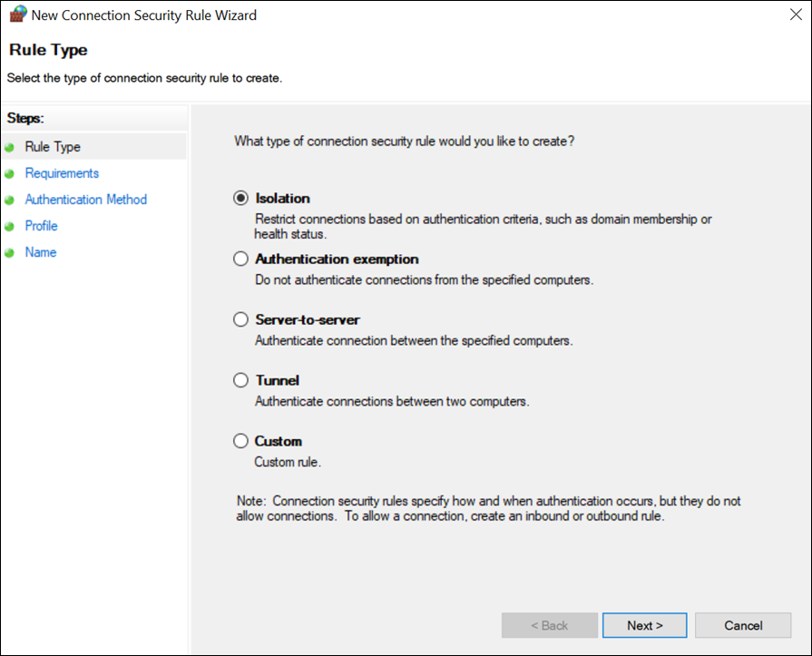Viewport: 812px width, 656px height.
Task: Click the firewall wizard icon in title bar
Action: (x=17, y=14)
